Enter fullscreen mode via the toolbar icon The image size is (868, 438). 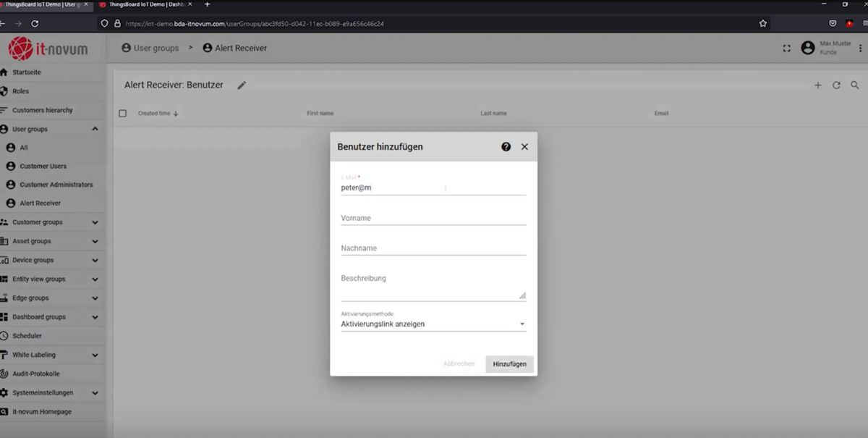(787, 48)
